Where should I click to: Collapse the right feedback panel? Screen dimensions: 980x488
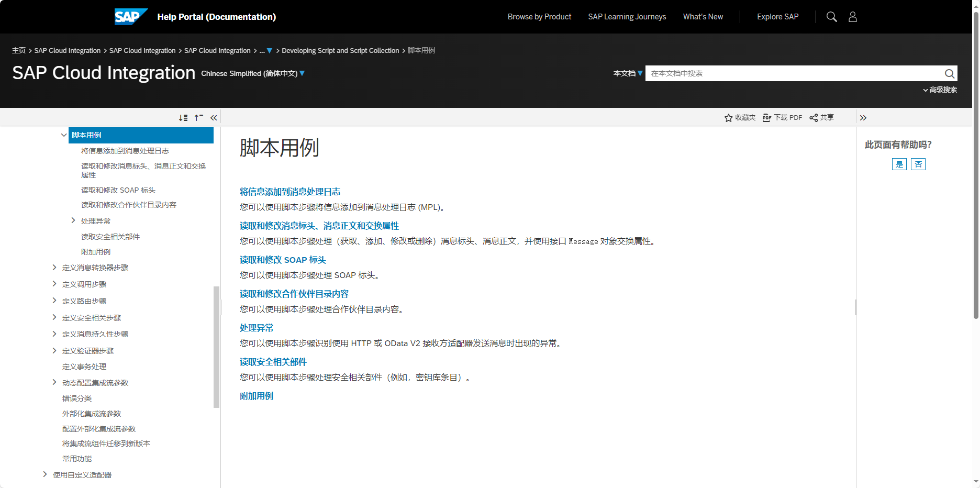[863, 118]
